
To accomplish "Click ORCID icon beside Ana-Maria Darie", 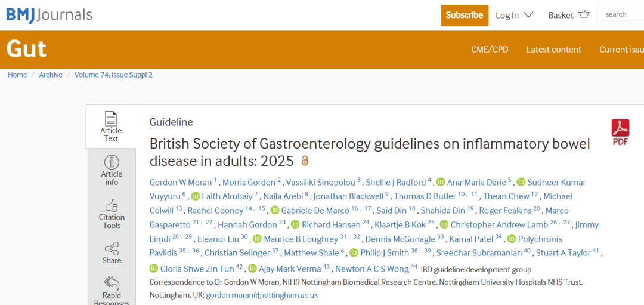I will click(441, 182).
